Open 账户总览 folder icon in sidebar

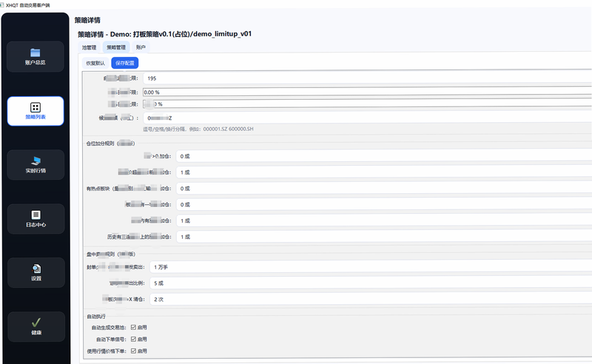click(x=36, y=53)
